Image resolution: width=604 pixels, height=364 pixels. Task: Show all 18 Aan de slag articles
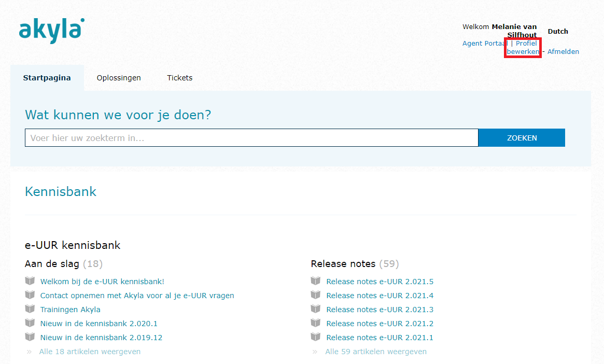90,352
